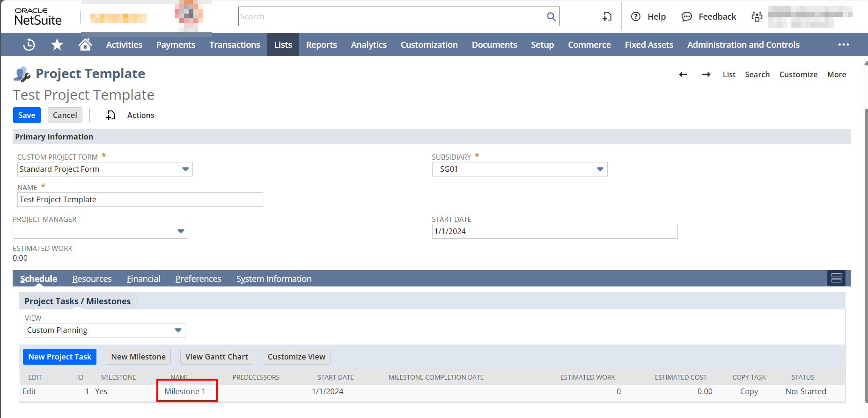Click the New Milestone button
This screenshot has height=418, width=868.
[x=138, y=357]
